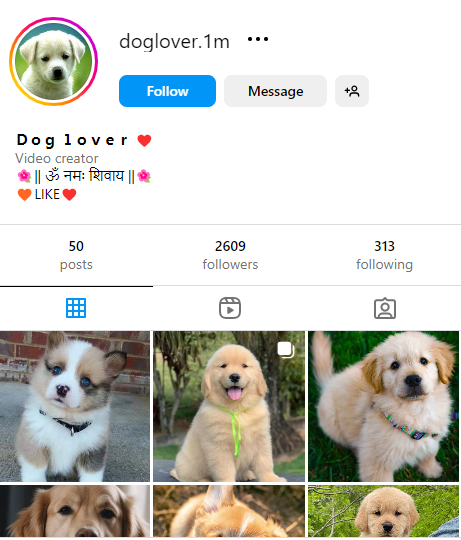Click the add similar accounts icon

(x=352, y=91)
